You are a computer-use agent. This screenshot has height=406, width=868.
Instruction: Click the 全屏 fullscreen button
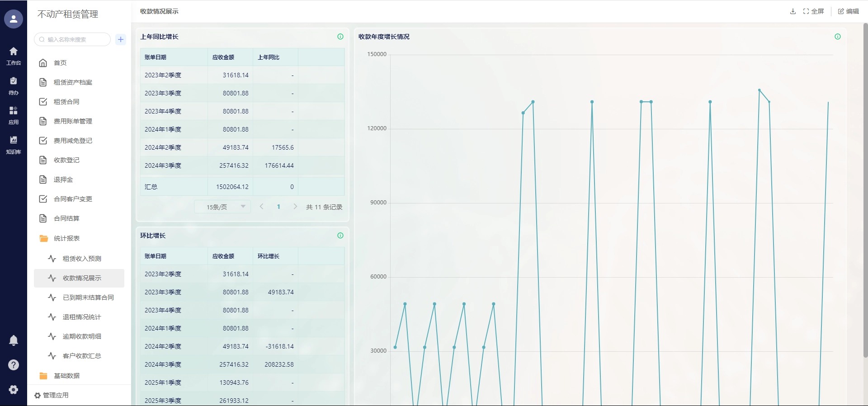point(813,11)
